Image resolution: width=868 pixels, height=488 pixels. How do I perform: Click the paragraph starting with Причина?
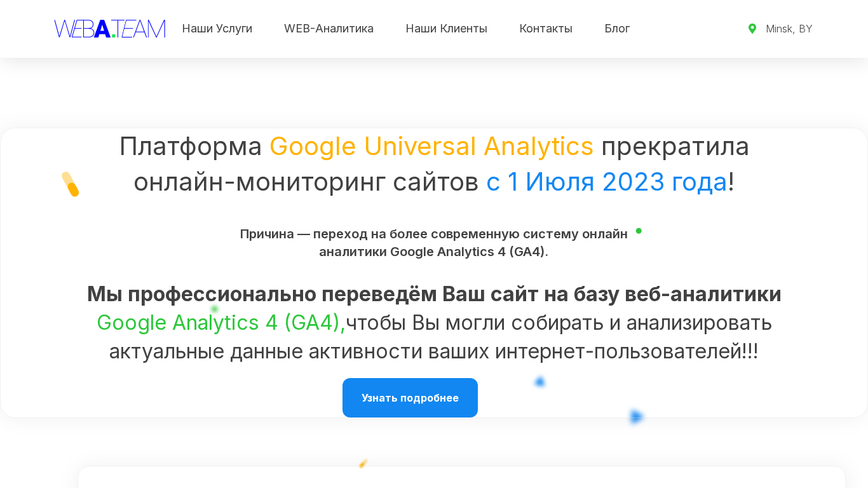click(433, 243)
